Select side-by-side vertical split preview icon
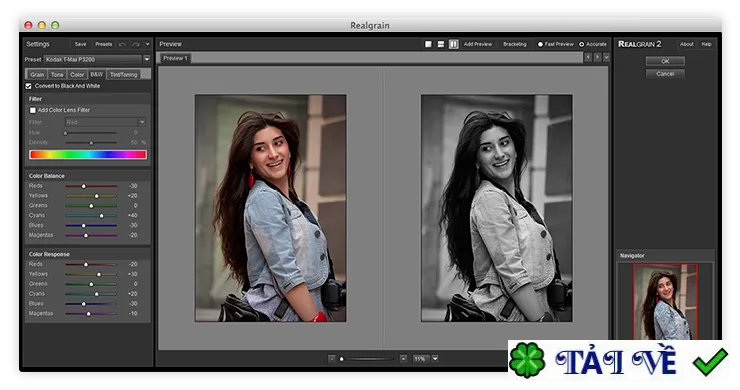 pos(454,44)
